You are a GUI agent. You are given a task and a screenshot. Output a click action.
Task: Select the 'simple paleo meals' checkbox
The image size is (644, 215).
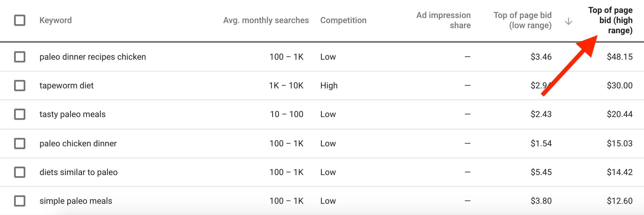click(20, 201)
